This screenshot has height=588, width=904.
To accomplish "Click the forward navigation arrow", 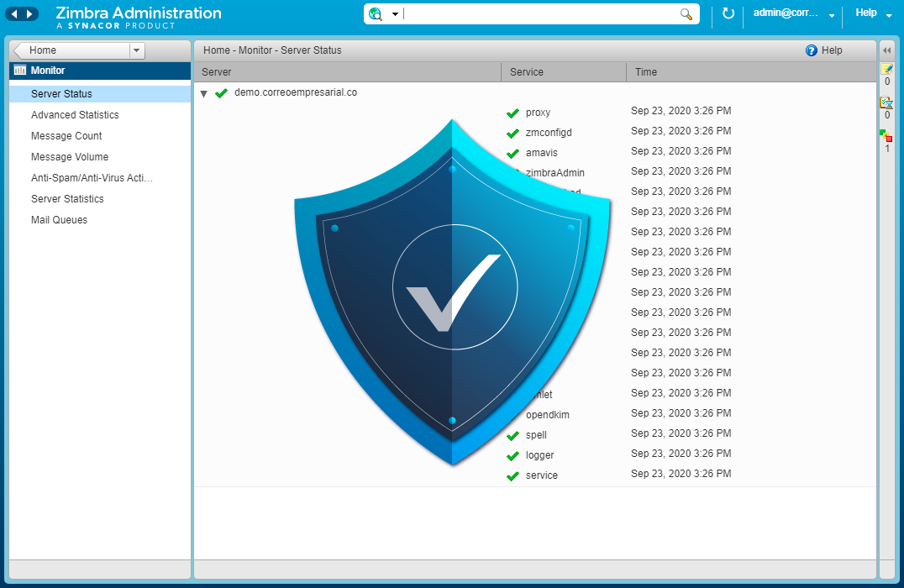I will click(30, 13).
